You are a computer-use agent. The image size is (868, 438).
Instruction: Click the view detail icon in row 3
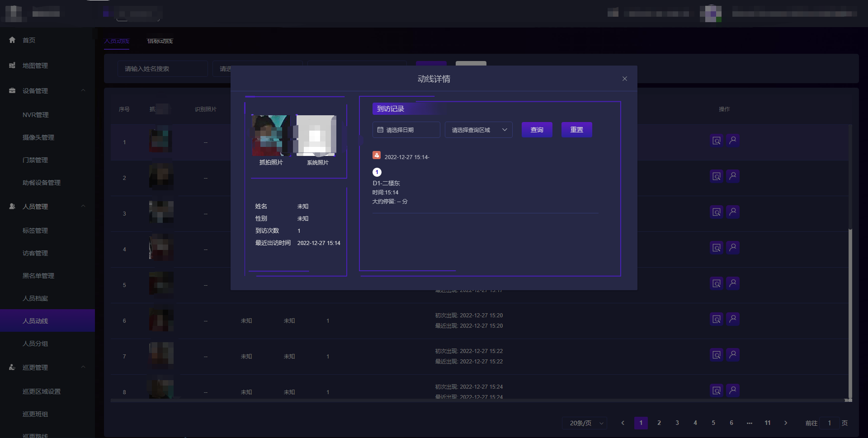717,212
